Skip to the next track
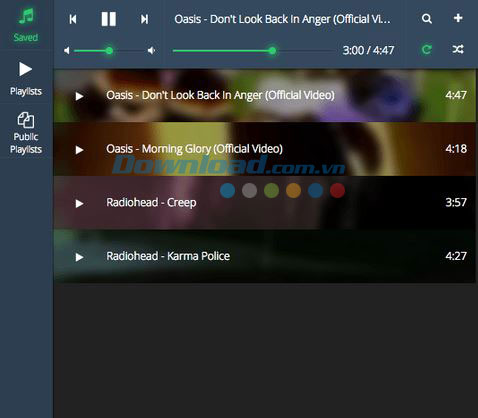This screenshot has width=478, height=418. (x=144, y=19)
